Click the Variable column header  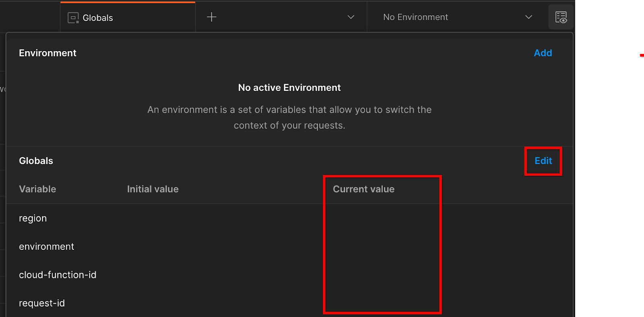[x=37, y=189]
